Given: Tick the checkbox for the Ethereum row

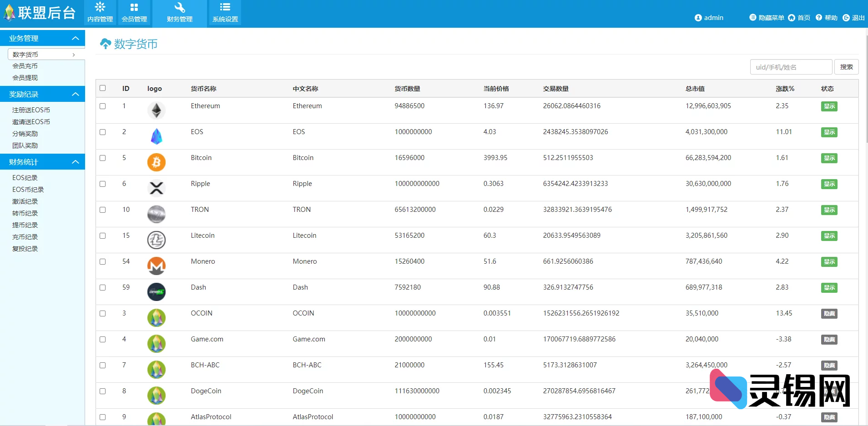Looking at the screenshot, I should (x=103, y=106).
